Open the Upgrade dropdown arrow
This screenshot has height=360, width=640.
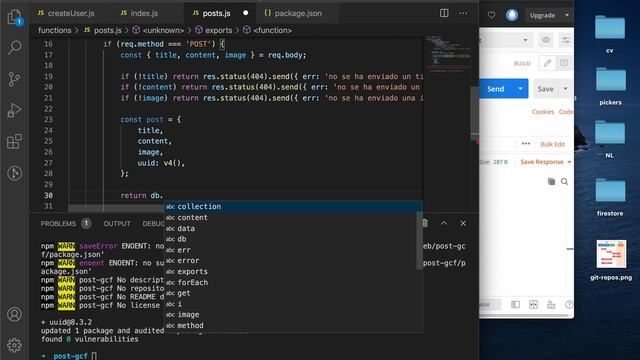(x=567, y=15)
